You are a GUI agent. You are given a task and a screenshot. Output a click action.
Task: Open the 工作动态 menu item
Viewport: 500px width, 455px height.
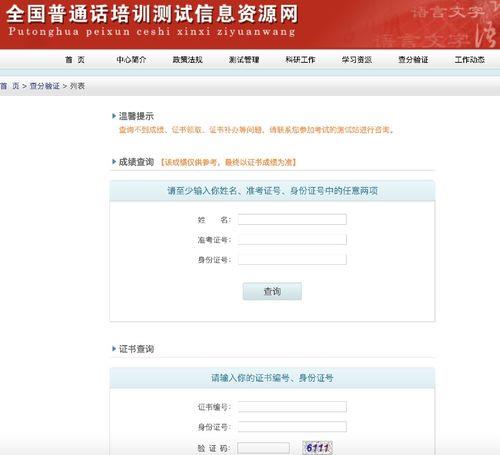[x=470, y=60]
